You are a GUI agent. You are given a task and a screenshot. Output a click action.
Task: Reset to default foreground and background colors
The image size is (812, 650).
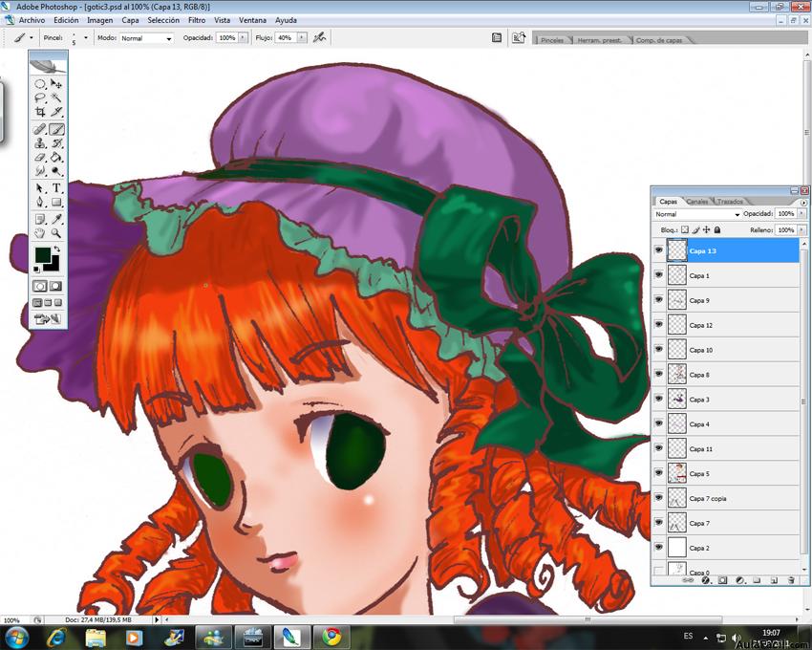point(36,269)
